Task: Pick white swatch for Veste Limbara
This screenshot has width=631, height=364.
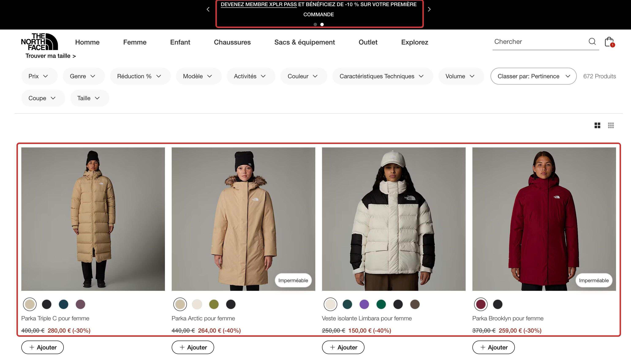Action: click(x=330, y=304)
